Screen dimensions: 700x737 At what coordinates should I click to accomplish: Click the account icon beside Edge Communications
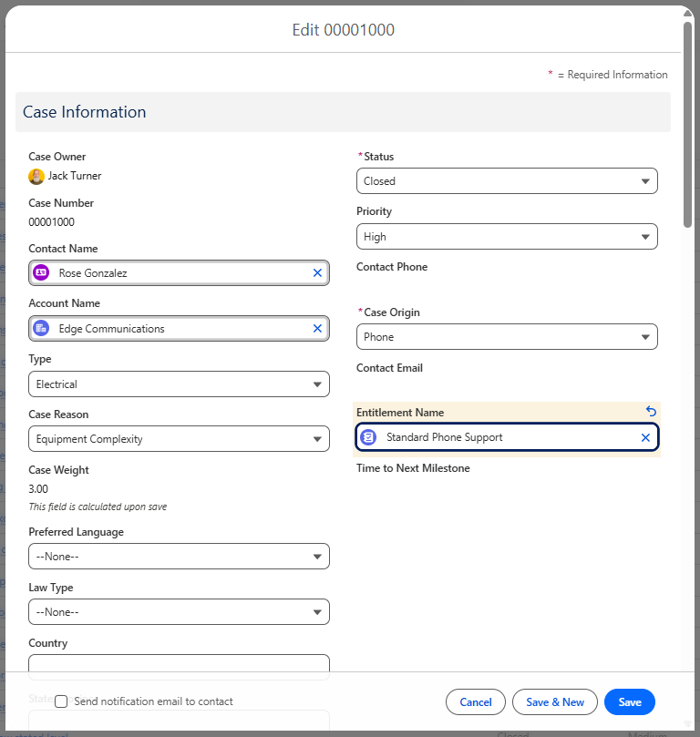(x=41, y=329)
